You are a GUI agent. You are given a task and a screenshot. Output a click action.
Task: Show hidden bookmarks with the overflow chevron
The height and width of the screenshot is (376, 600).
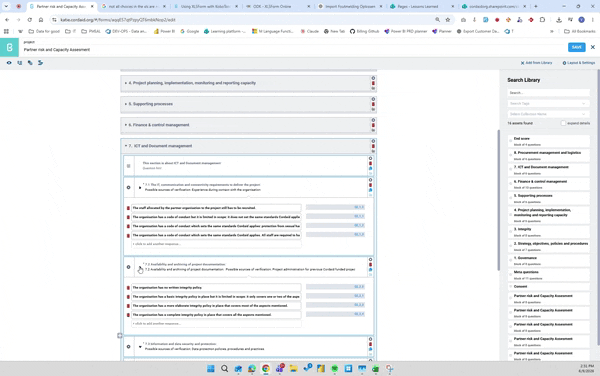click(x=552, y=31)
